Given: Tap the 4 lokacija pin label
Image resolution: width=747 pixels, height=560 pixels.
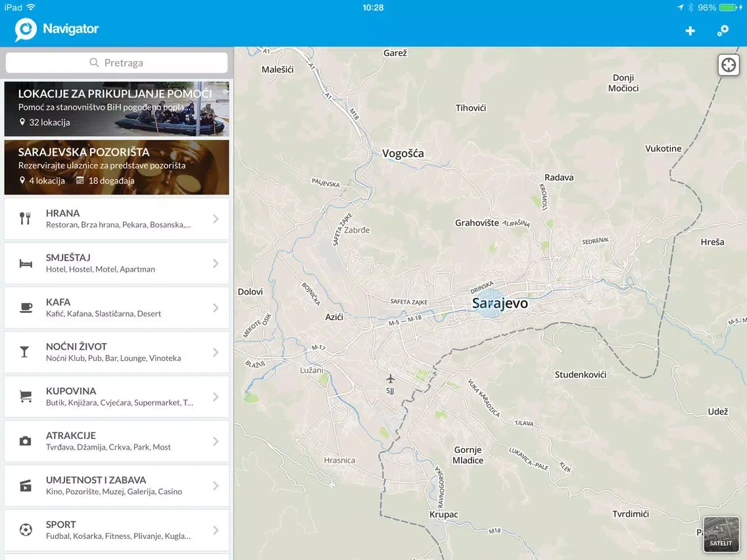Looking at the screenshot, I should (x=42, y=181).
